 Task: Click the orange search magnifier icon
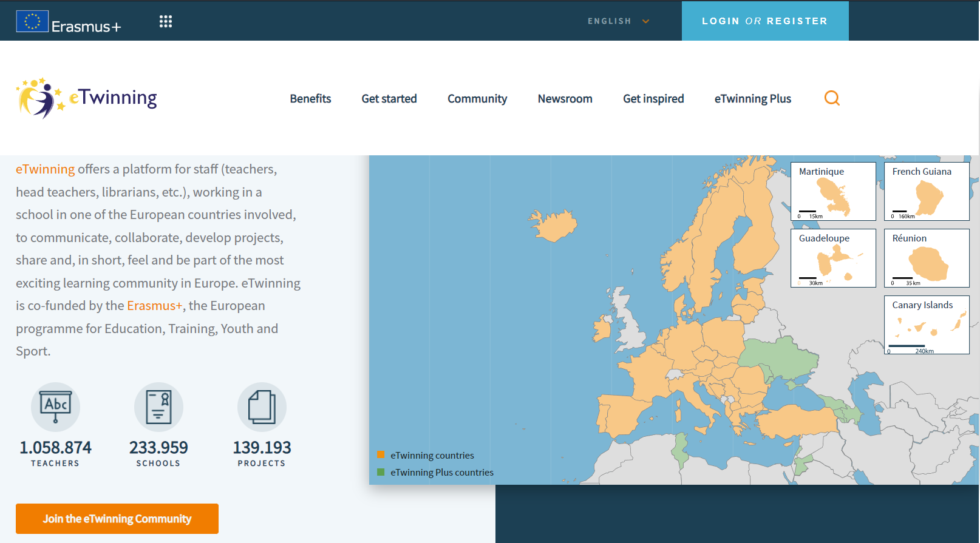pyautogui.click(x=832, y=98)
